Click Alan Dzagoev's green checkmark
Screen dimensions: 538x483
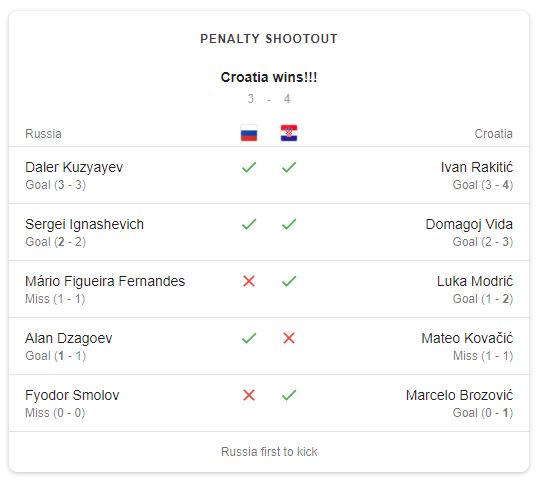click(249, 338)
